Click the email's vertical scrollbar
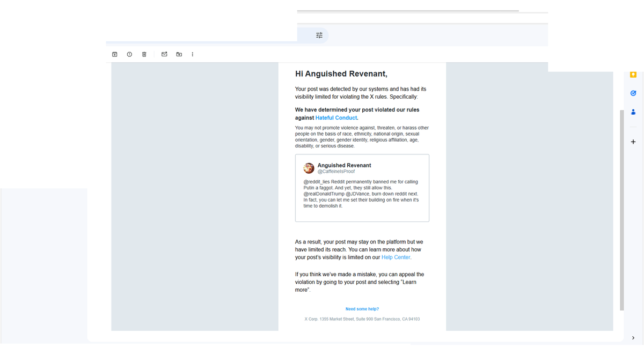The image size is (644, 362). pyautogui.click(x=622, y=210)
